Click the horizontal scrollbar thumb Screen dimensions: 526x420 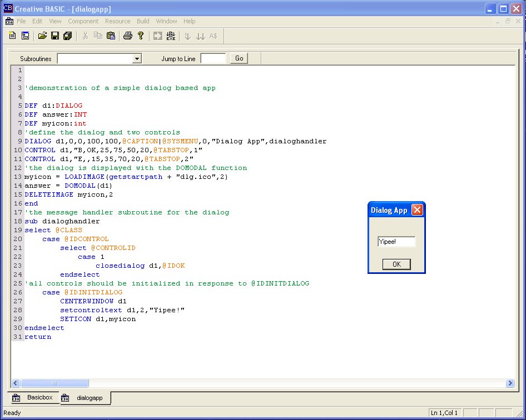tap(54, 383)
